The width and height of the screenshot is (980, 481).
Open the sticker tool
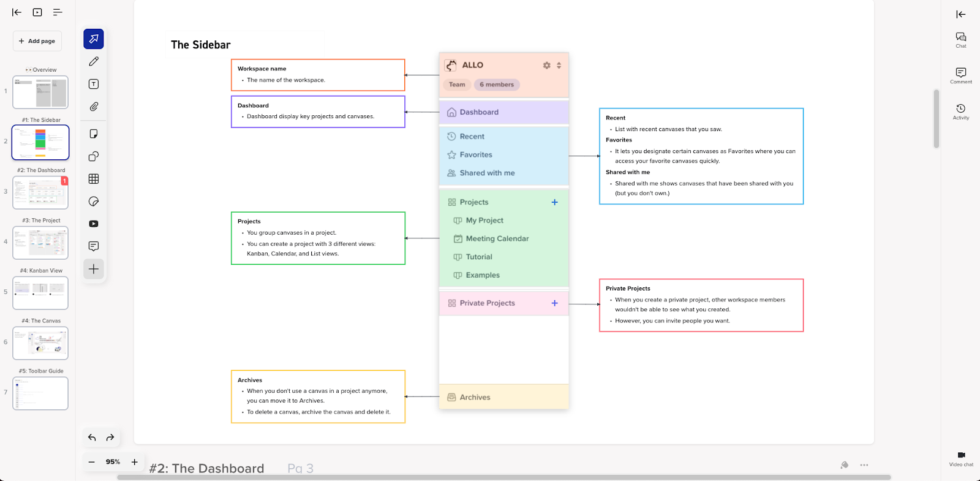coord(94,202)
